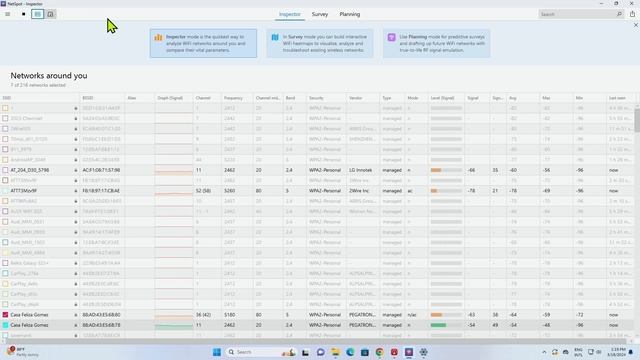The width and height of the screenshot is (640, 360).
Task: Open Windows Start menu
Action: (217, 352)
